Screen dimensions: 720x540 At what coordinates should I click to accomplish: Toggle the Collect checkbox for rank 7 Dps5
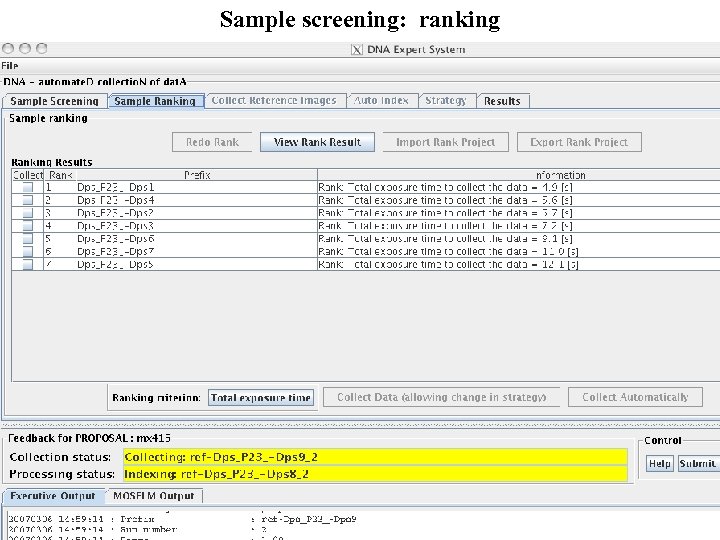[x=28, y=264]
